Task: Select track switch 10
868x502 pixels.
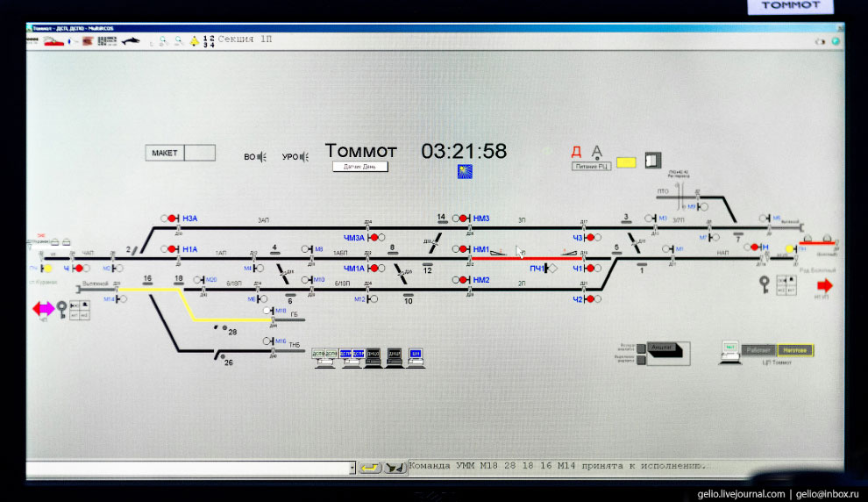Action: coord(409,298)
